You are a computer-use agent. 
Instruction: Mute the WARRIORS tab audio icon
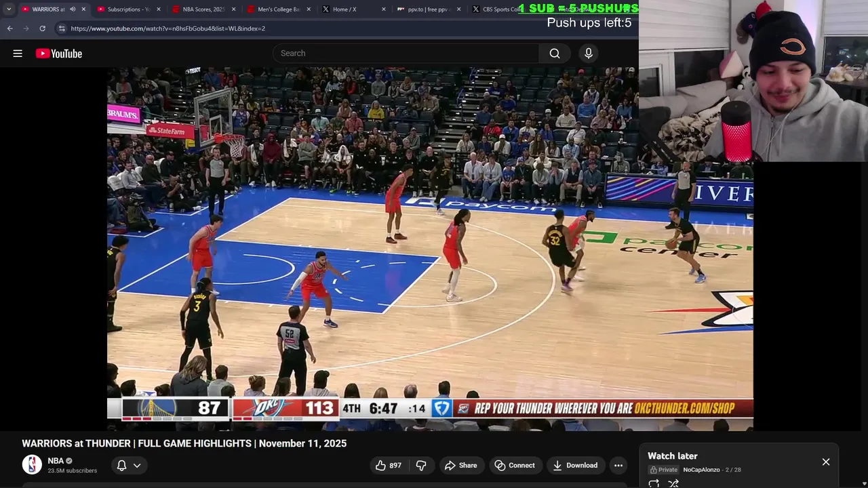pyautogui.click(x=72, y=9)
